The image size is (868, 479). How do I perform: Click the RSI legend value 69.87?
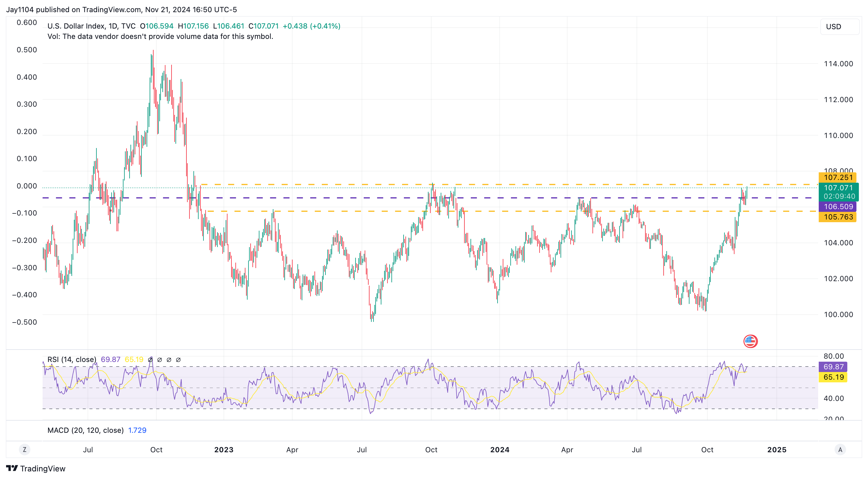click(110, 360)
